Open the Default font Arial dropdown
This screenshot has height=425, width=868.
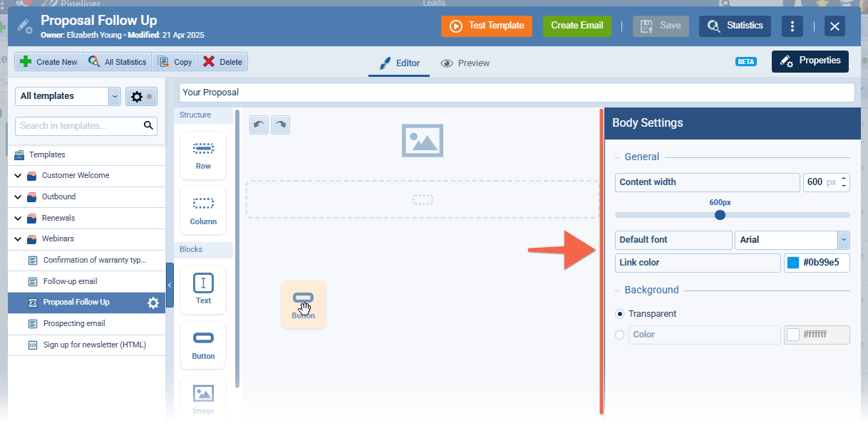(x=843, y=240)
